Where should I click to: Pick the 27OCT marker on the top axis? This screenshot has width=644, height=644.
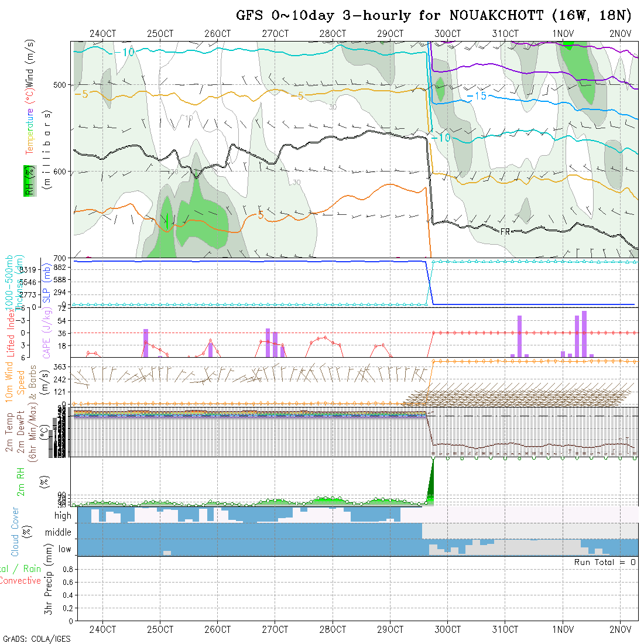(x=275, y=33)
